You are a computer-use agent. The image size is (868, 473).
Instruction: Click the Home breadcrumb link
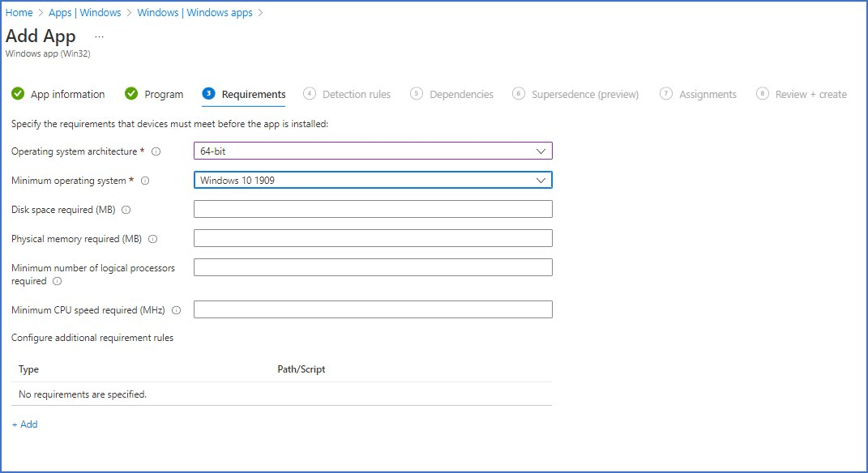19,13
